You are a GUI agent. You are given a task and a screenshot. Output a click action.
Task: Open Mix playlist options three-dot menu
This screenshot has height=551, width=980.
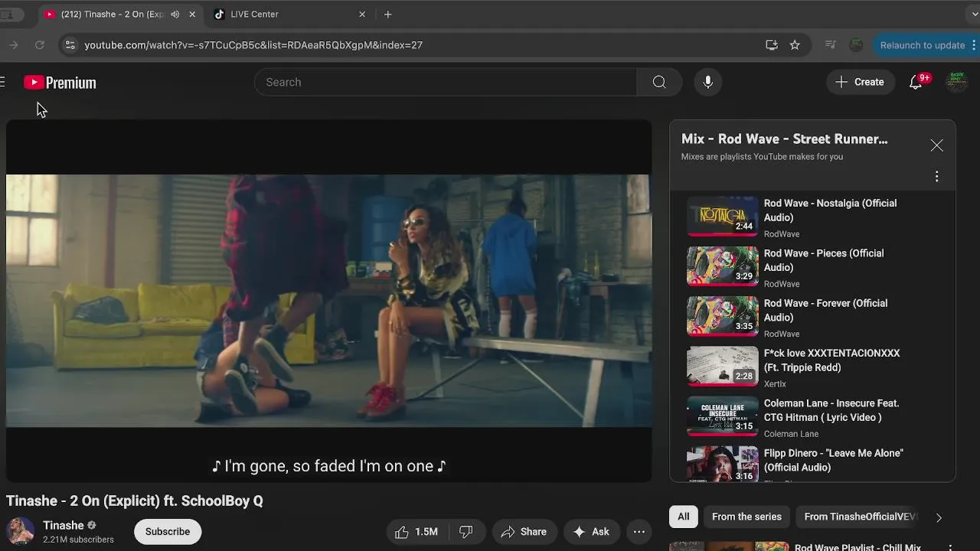point(936,177)
